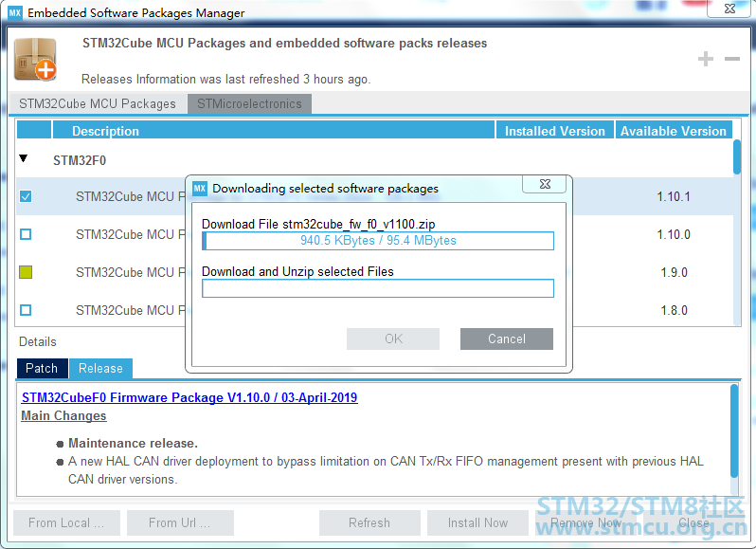This screenshot has width=756, height=549.
Task: Click available version 1.10.1 cell
Action: point(674,196)
